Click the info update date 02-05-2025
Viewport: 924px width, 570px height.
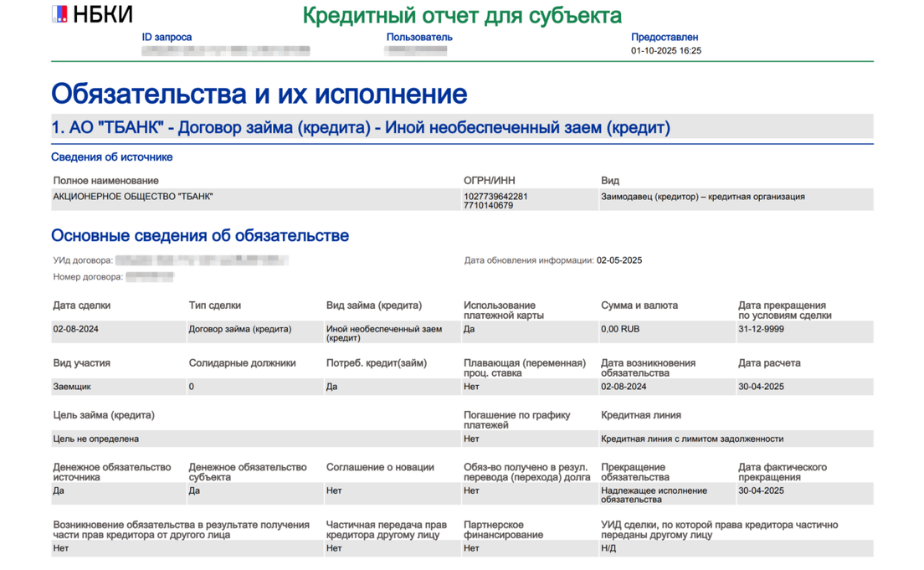coord(619,260)
